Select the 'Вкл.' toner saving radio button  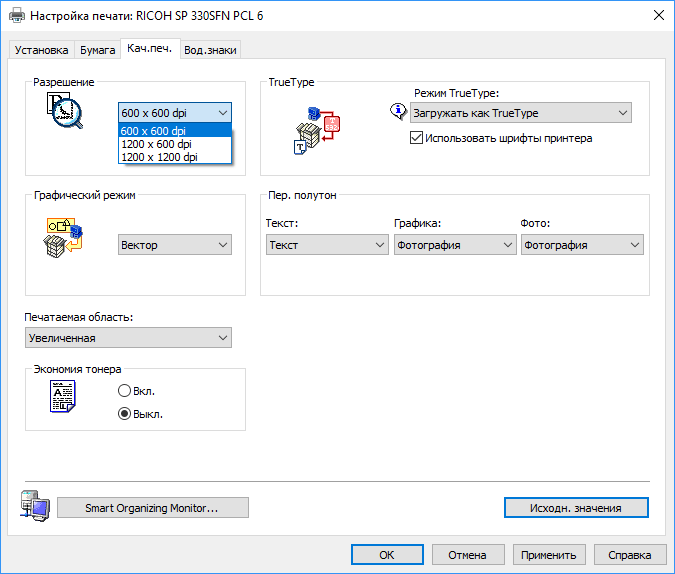click(x=125, y=391)
